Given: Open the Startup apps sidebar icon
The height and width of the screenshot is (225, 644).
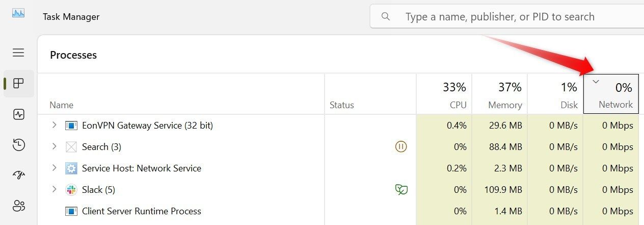Looking at the screenshot, I should click(19, 176).
